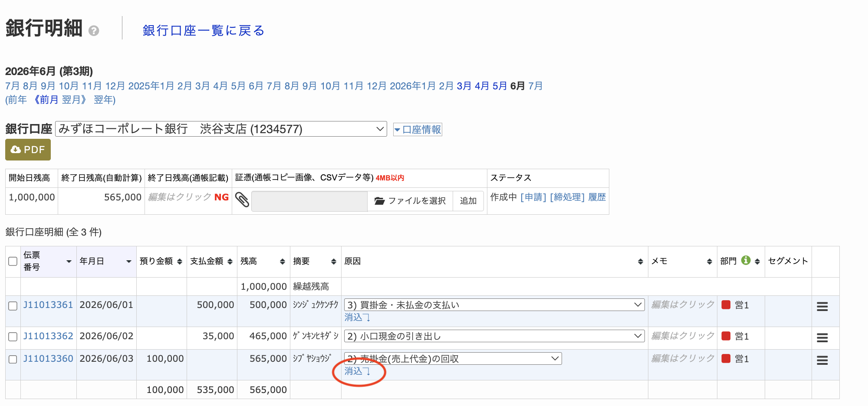Screen dimensions: 868x406
Task: Open the hamburger menu for row J11013360
Action: 822,360
